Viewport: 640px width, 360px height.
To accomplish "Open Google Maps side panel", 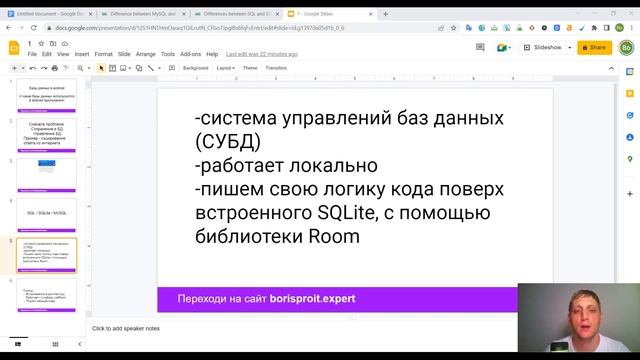I will pos(630,159).
